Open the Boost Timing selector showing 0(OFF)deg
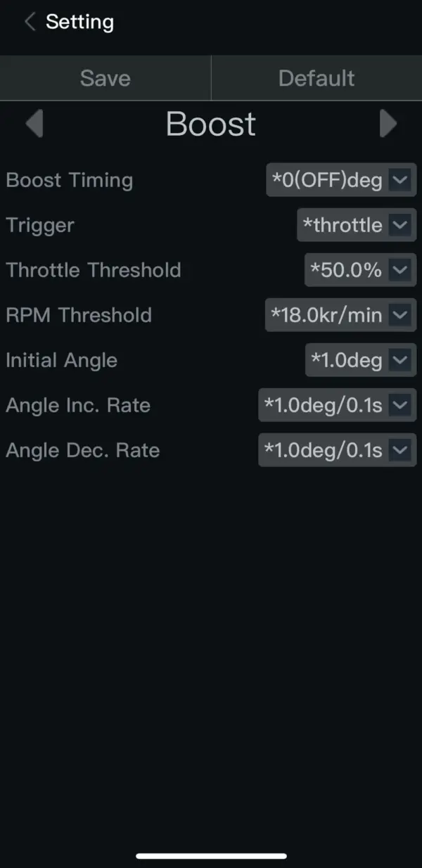422x868 pixels. pyautogui.click(x=341, y=179)
